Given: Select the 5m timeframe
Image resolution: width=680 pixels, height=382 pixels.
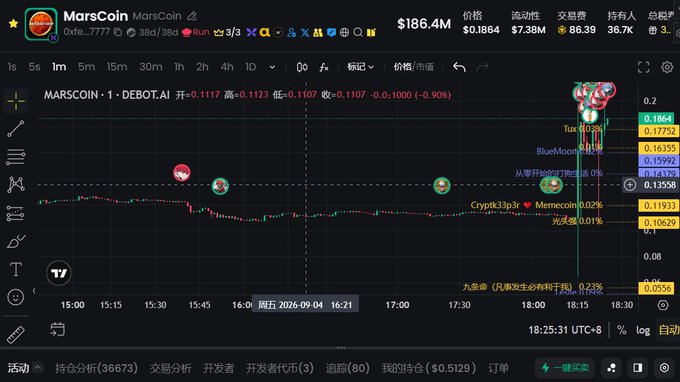Looking at the screenshot, I should (86, 67).
